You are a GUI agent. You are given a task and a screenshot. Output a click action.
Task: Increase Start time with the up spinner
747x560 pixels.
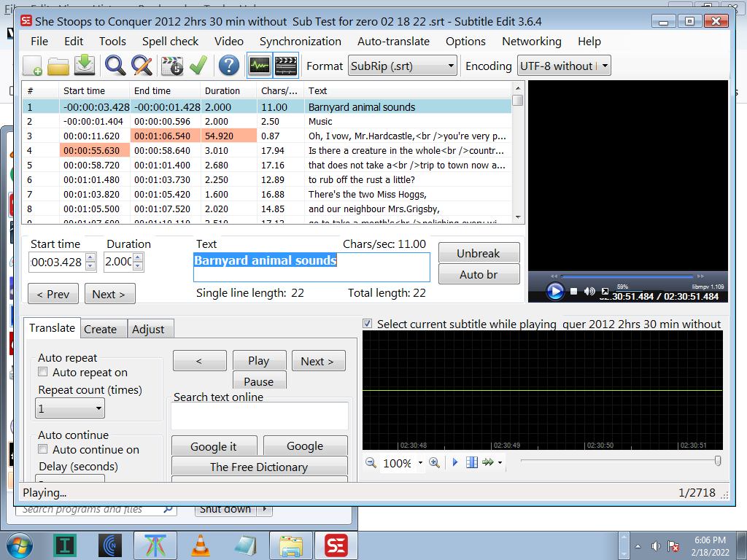click(90, 257)
